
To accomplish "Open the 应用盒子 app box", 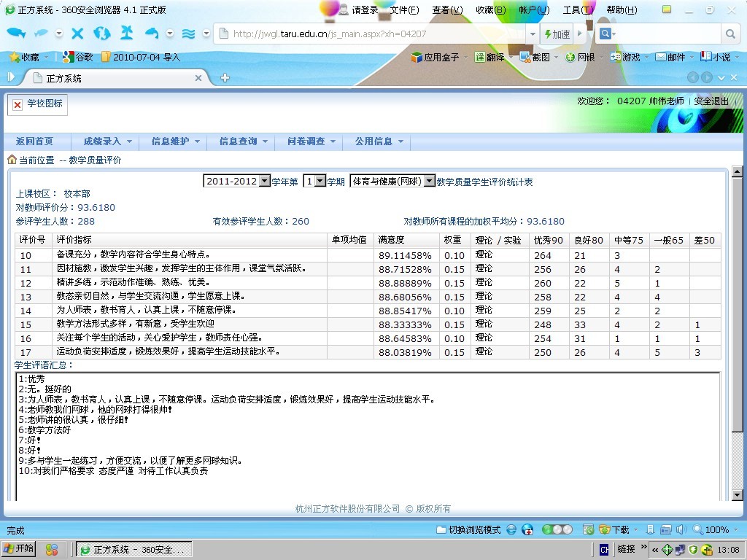I will 436,57.
